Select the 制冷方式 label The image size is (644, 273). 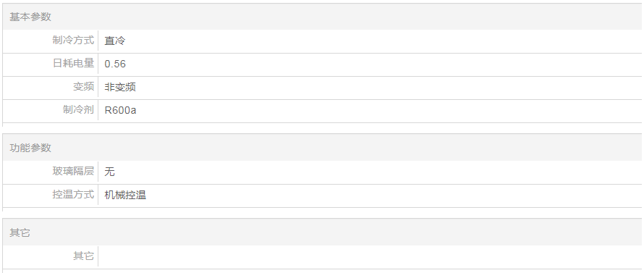tap(73, 41)
